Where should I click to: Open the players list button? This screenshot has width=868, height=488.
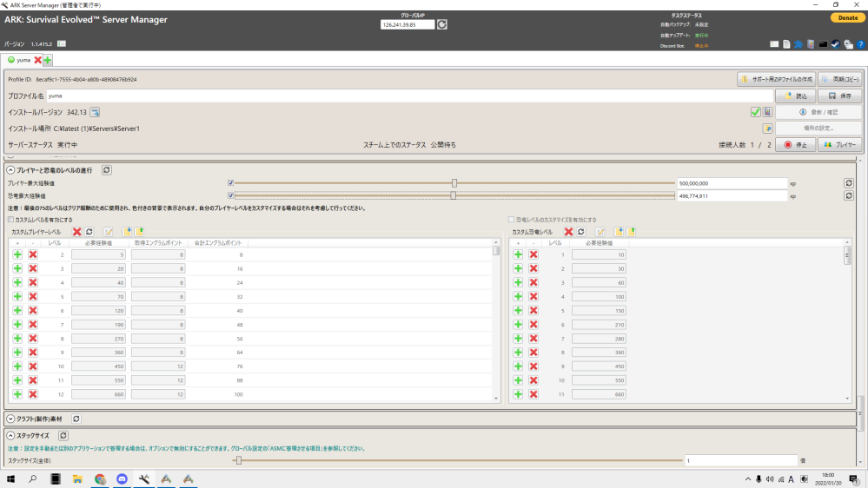pyautogui.click(x=840, y=145)
